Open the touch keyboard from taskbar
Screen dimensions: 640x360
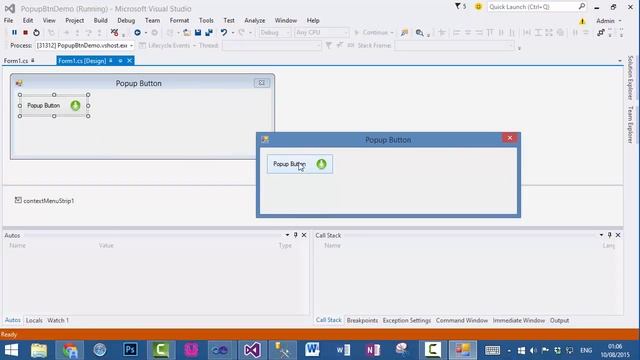(x=492, y=350)
